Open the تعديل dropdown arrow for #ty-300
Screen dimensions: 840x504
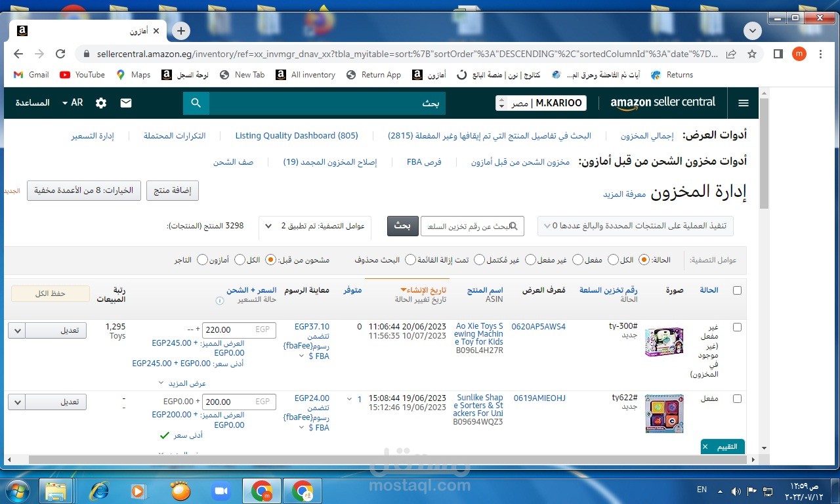(18, 330)
